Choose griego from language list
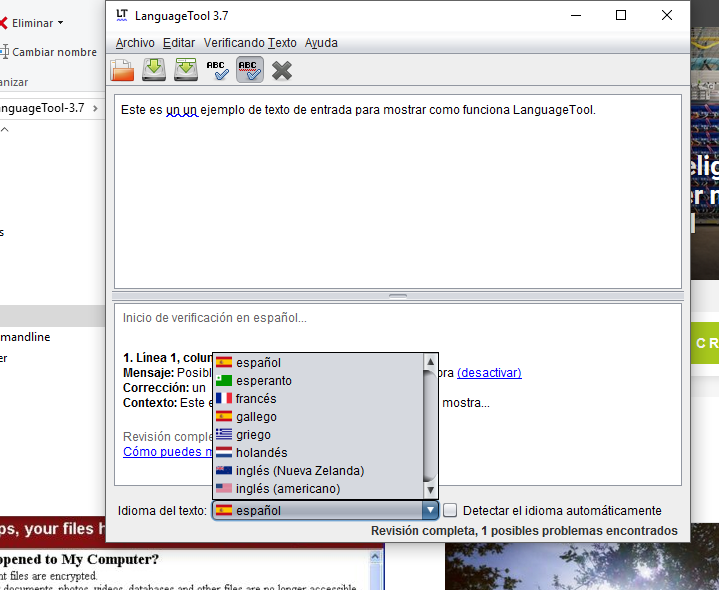 318,435
